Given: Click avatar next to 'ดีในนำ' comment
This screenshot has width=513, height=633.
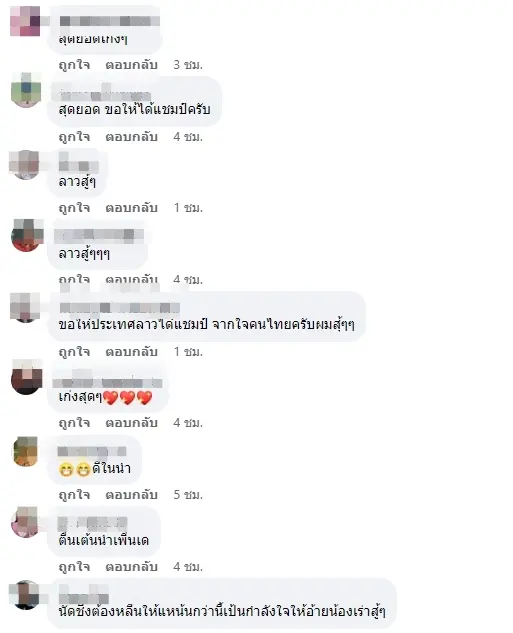Looking at the screenshot, I should pos(25,451).
